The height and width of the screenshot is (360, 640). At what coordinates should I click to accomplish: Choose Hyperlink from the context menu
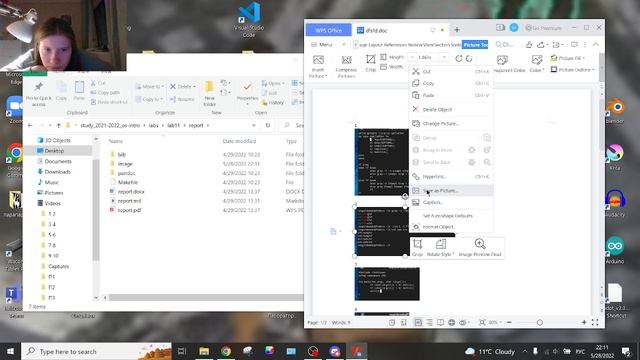pyautogui.click(x=451, y=177)
